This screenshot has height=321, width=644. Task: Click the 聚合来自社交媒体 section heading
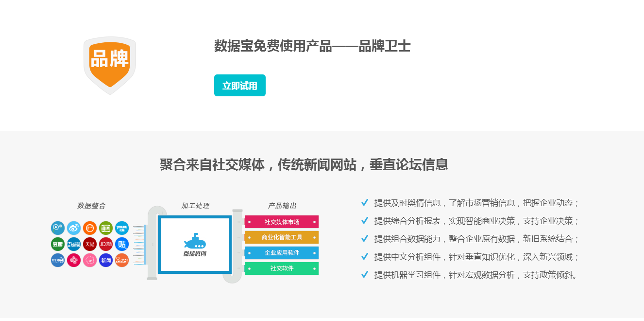[x=304, y=164]
